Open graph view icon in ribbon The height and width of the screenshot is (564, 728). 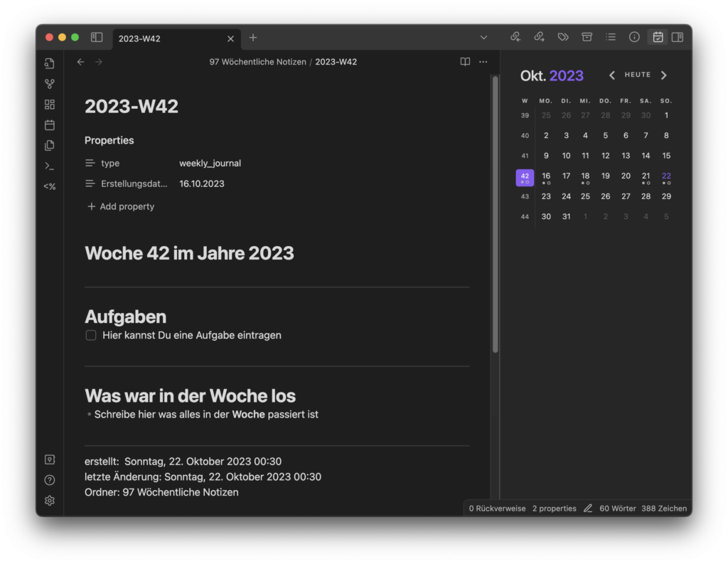(50, 84)
